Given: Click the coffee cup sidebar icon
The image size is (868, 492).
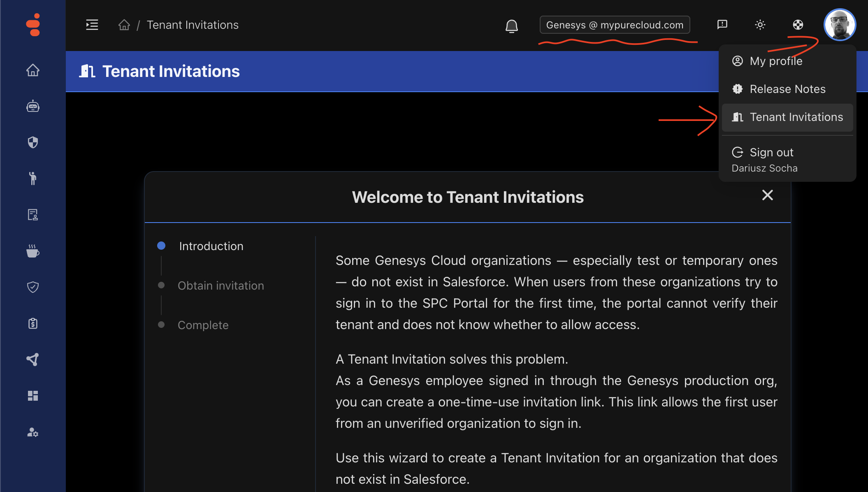Looking at the screenshot, I should pos(33,251).
